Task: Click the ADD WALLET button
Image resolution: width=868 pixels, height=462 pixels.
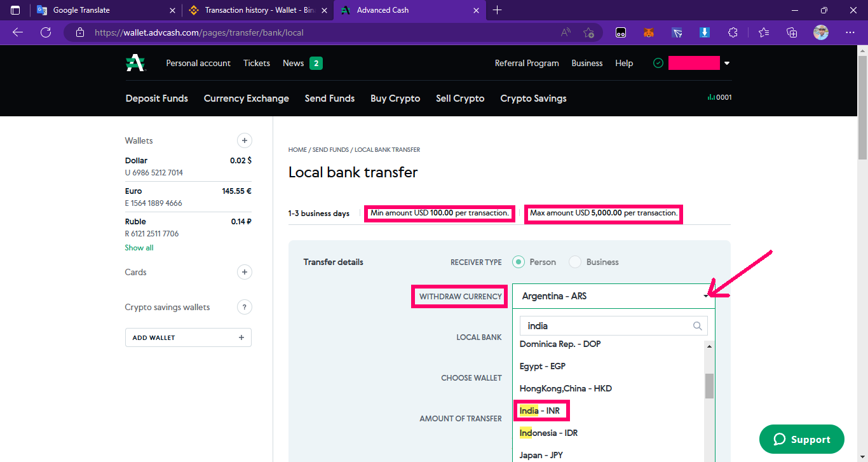Action: point(188,337)
